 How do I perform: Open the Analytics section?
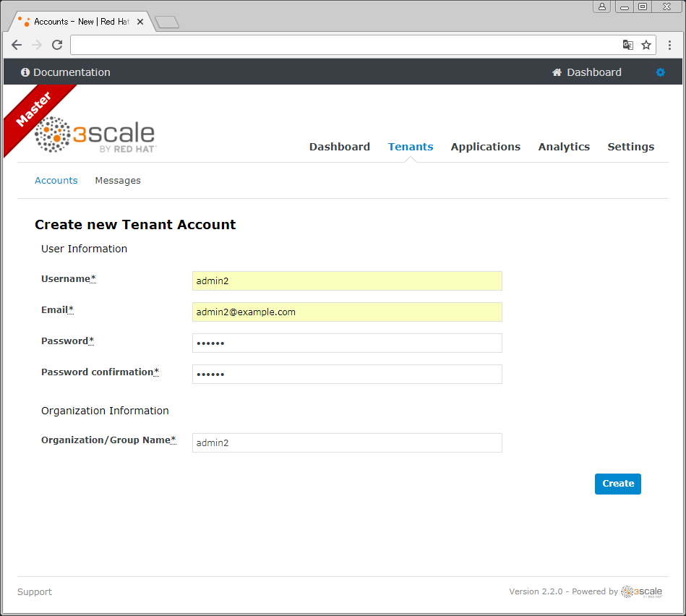coord(564,147)
